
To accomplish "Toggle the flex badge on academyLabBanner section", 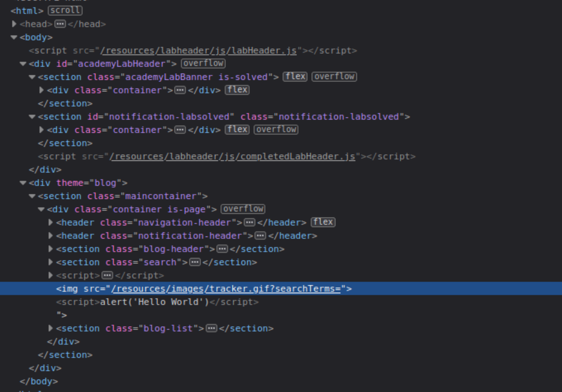I will click(x=295, y=77).
